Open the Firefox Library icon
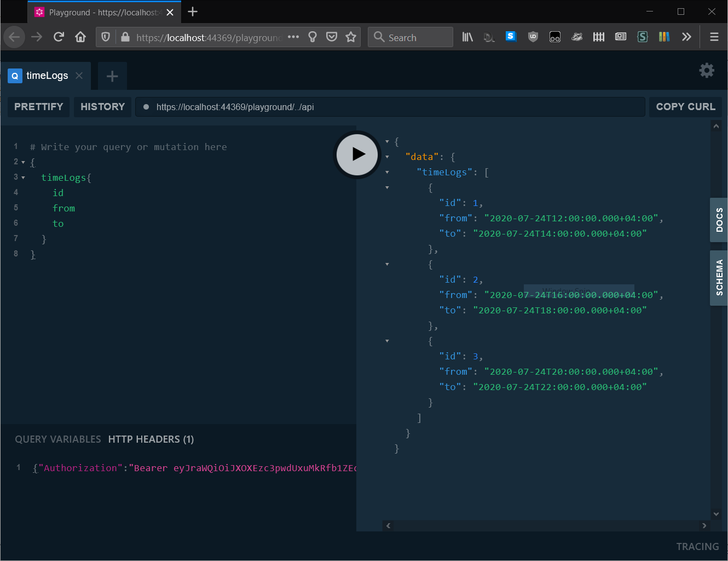The width and height of the screenshot is (728, 561). pos(467,37)
